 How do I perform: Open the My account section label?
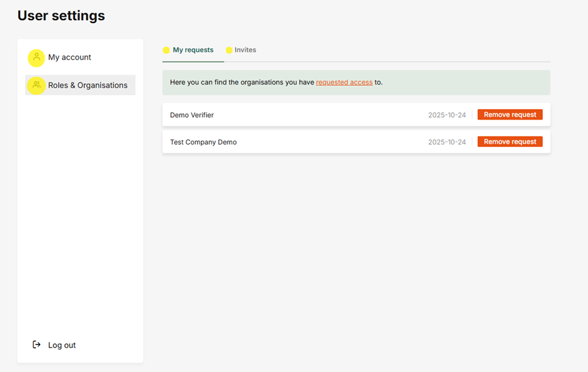click(69, 58)
